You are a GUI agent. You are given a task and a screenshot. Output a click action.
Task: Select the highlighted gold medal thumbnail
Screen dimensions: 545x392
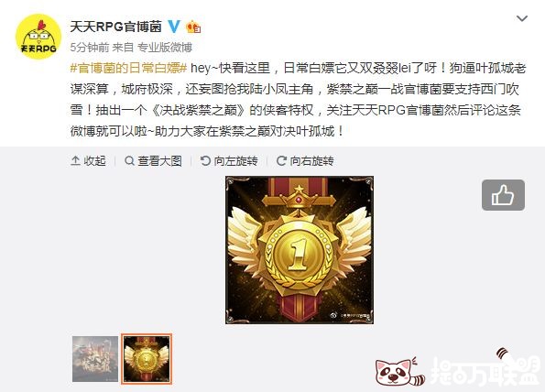point(147,359)
